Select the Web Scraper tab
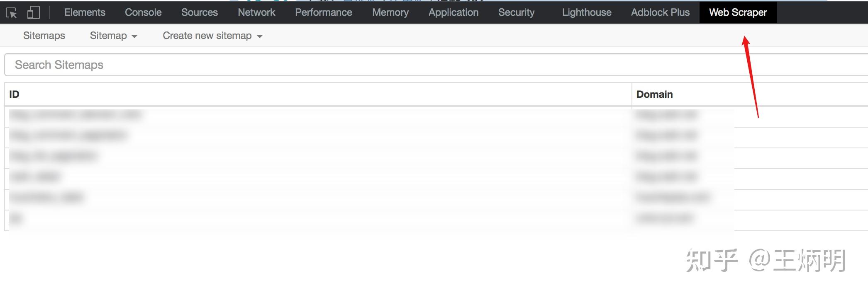The image size is (868, 295). point(737,12)
